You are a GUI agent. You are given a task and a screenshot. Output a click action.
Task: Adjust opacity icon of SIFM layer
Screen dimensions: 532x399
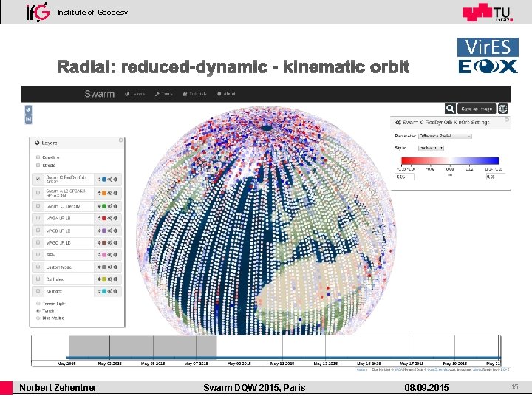116,255
